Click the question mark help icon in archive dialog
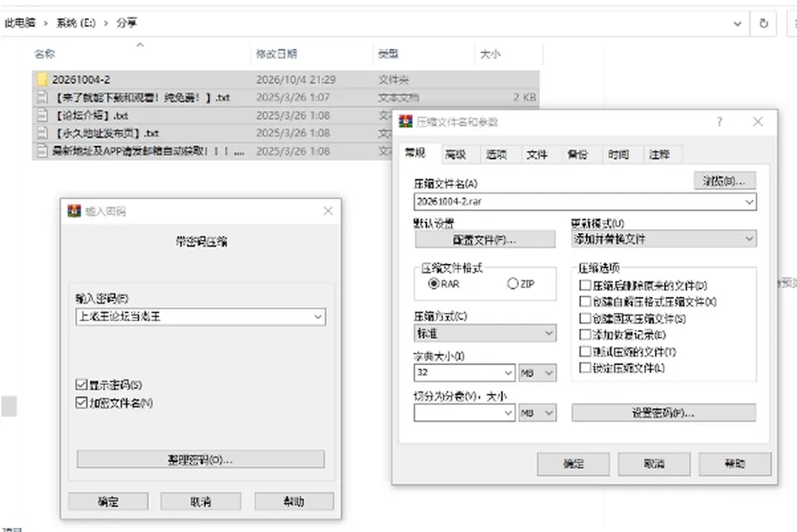 [x=719, y=122]
